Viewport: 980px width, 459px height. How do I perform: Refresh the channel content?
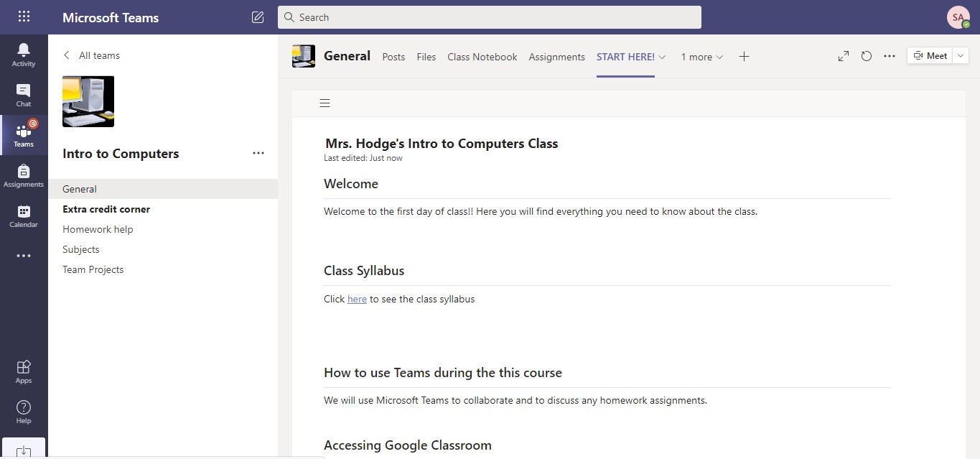click(866, 55)
